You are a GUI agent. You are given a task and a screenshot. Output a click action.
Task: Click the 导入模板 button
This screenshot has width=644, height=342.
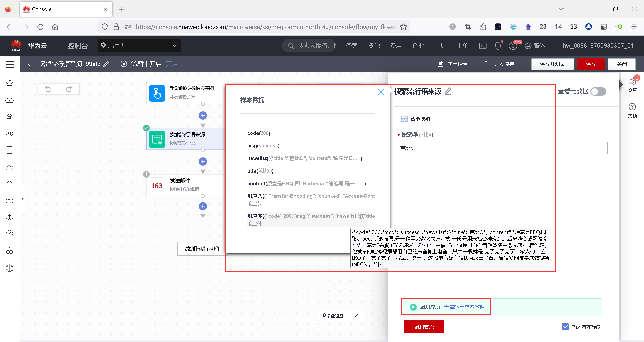(499, 64)
